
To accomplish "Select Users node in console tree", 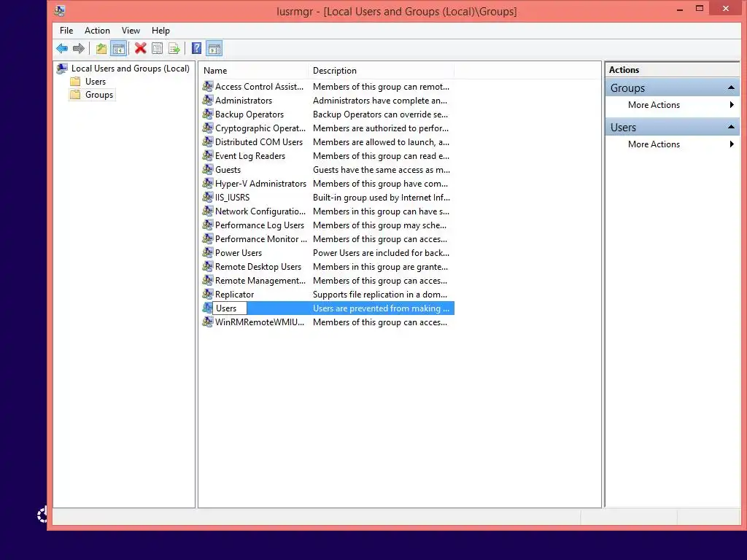I will (x=96, y=82).
